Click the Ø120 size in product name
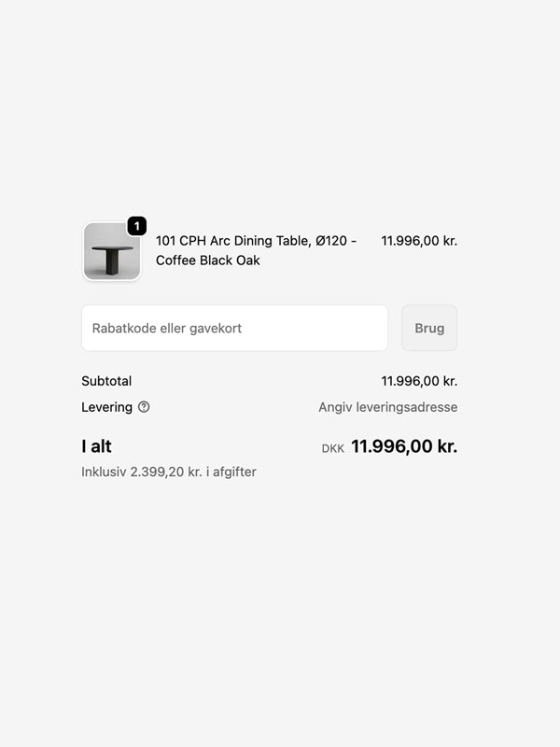Image resolution: width=560 pixels, height=747 pixels. click(330, 241)
